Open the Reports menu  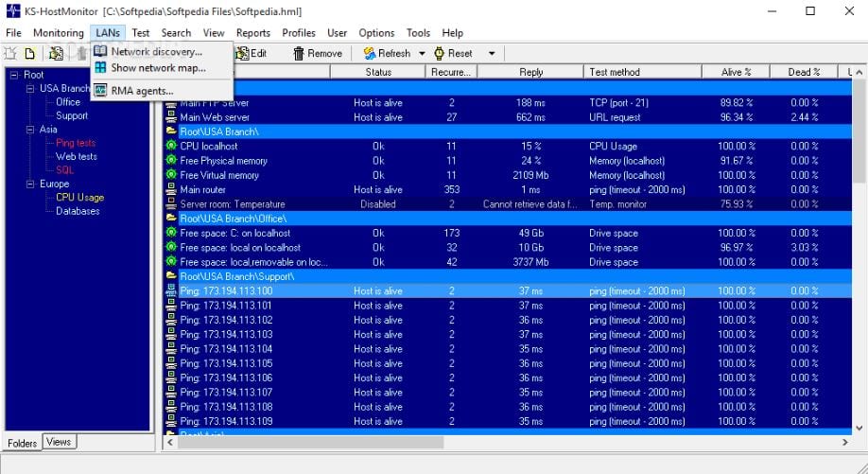coord(253,33)
